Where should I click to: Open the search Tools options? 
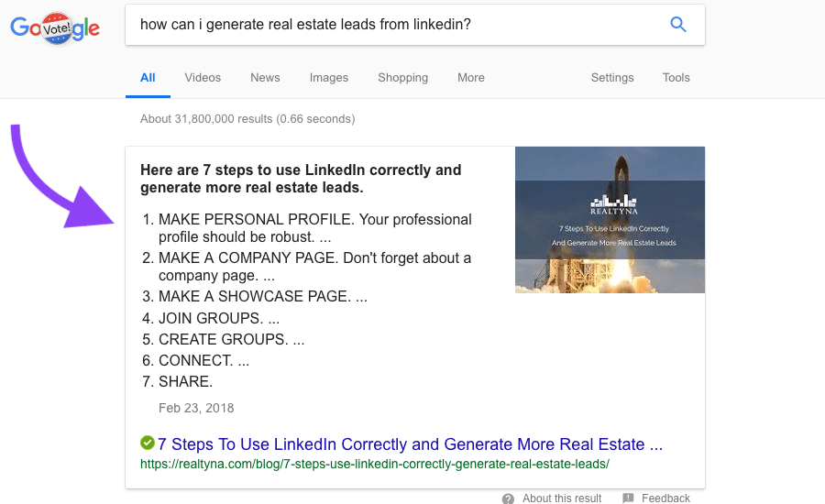[x=676, y=77]
